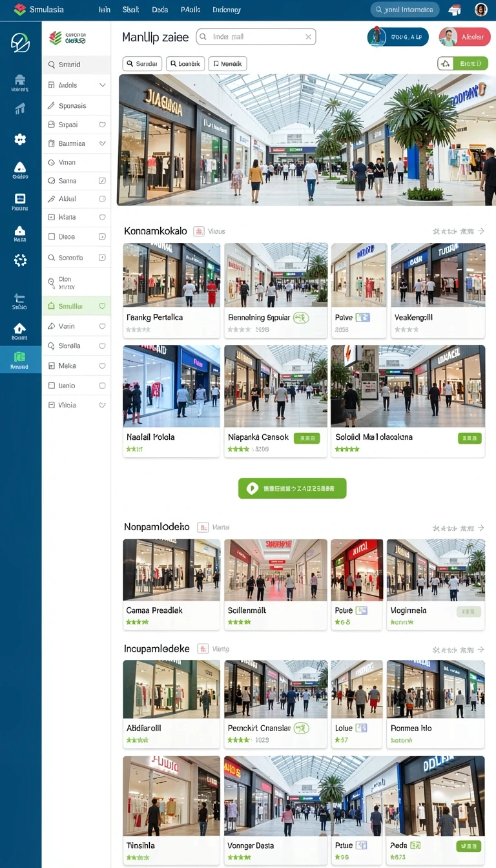Open the Stdio icon in left rail
Image resolution: width=496 pixels, height=868 pixels.
coord(20,301)
